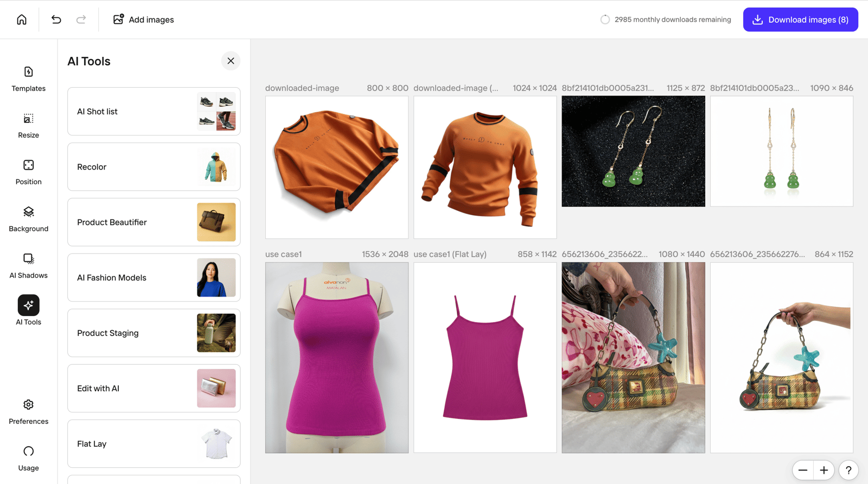Screen dimensions: 868x484
Task: Click the 'use case1' filename label
Action: (x=283, y=254)
